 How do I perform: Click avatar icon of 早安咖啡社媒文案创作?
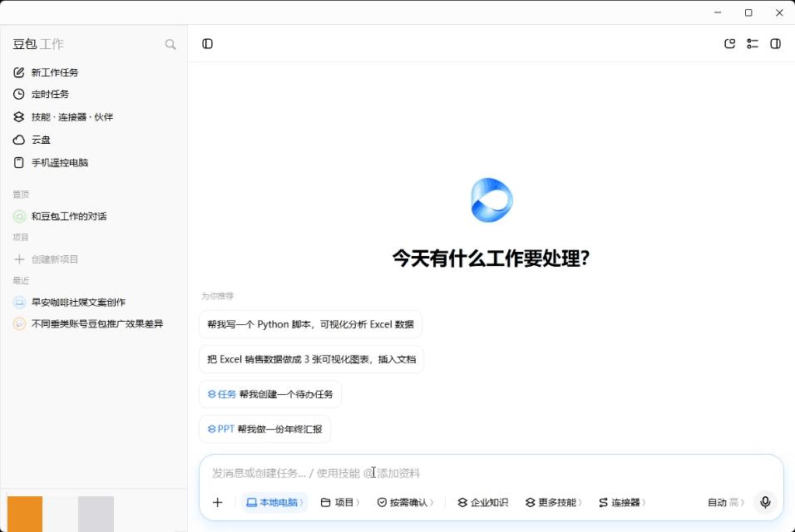tap(19, 303)
